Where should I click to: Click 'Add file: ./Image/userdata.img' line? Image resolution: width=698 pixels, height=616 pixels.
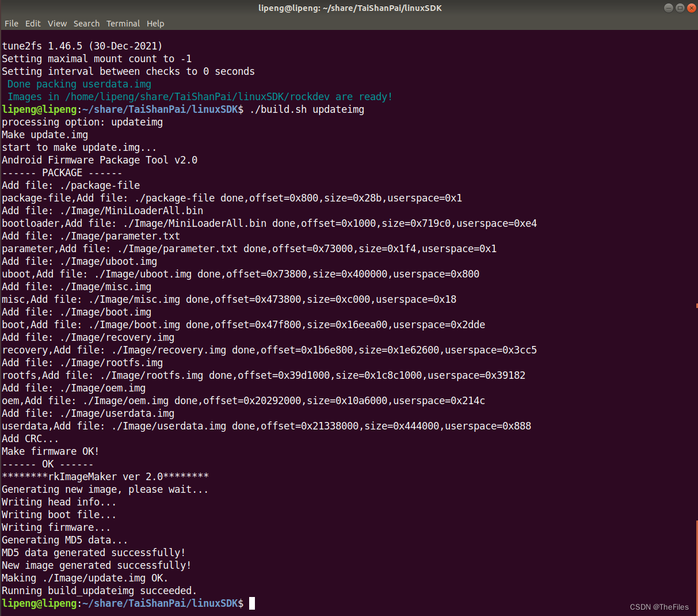[88, 413]
